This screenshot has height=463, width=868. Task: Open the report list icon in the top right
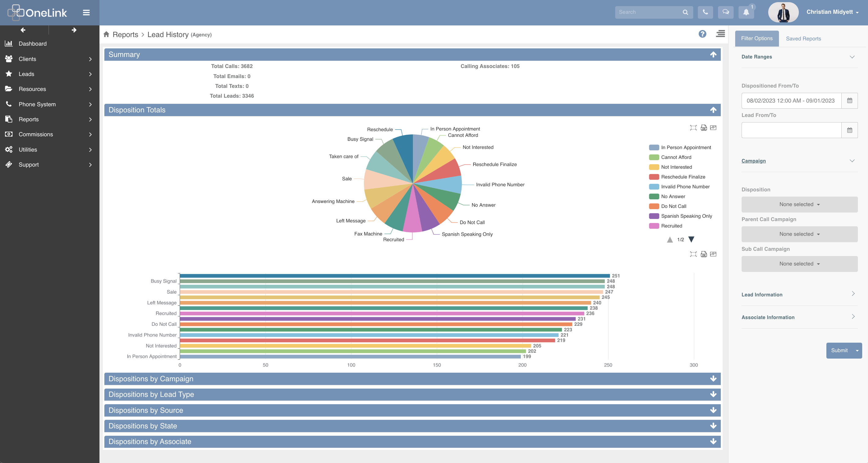721,34
